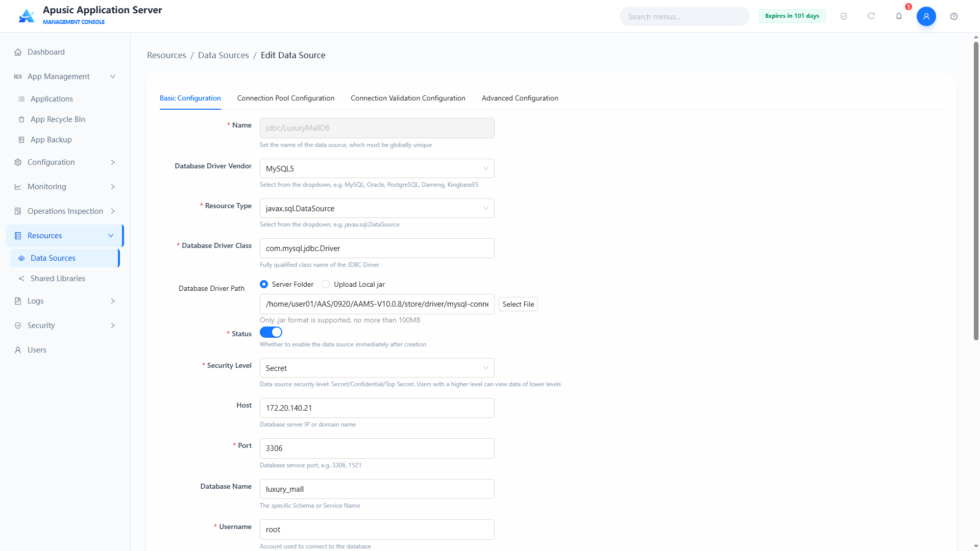Viewport: 980px width, 551px height.
Task: Select the Basic Configuration tab
Action: point(190,98)
